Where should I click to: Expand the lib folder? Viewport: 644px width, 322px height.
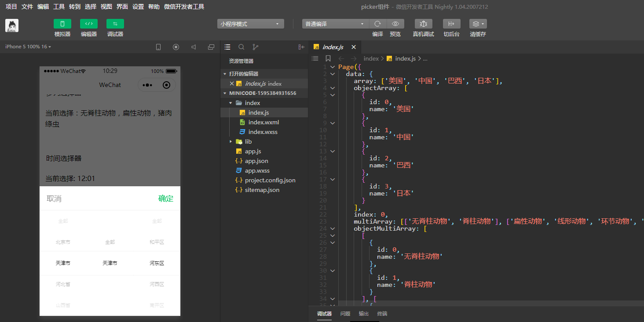point(264,141)
